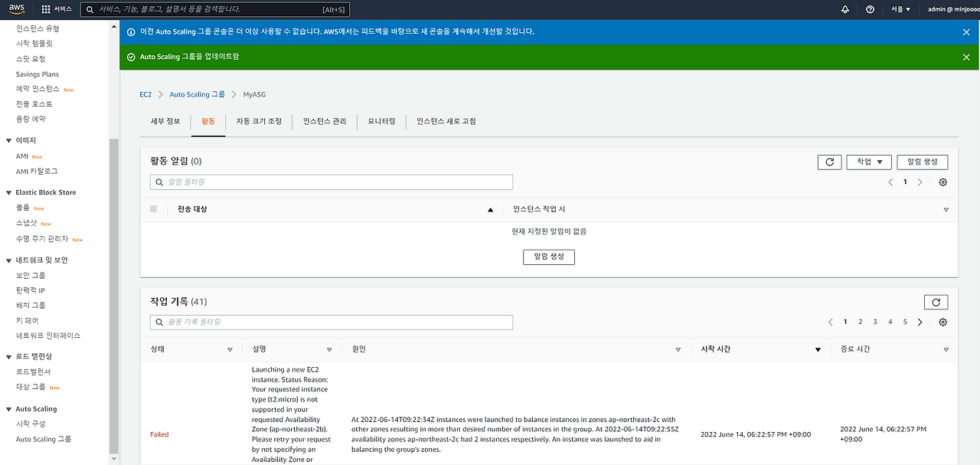Screen dimensions: 980x465
Task: Go to page 4 of 작업 기록
Action: coord(890,323)
